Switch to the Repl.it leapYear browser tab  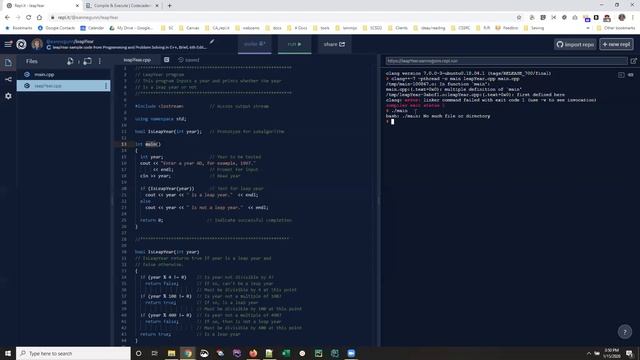43,6
